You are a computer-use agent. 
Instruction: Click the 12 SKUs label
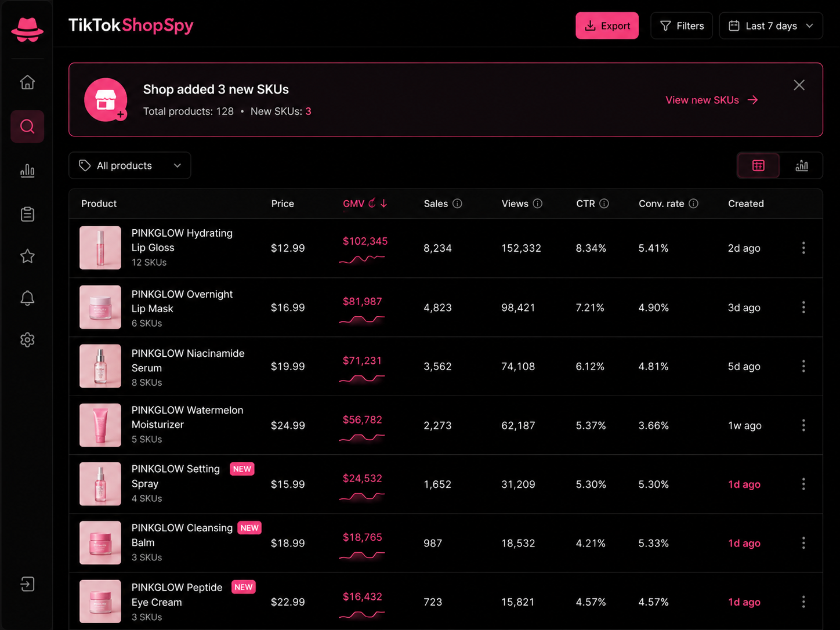tap(149, 262)
